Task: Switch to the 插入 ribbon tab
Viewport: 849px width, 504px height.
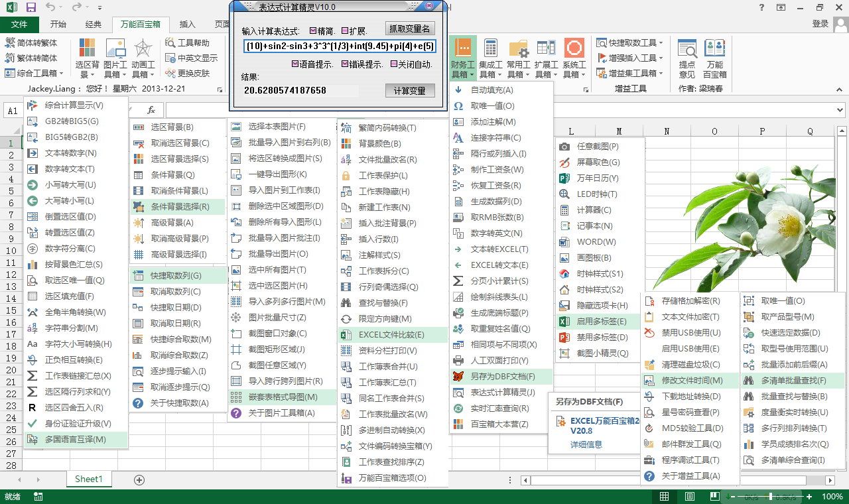Action: [188, 25]
